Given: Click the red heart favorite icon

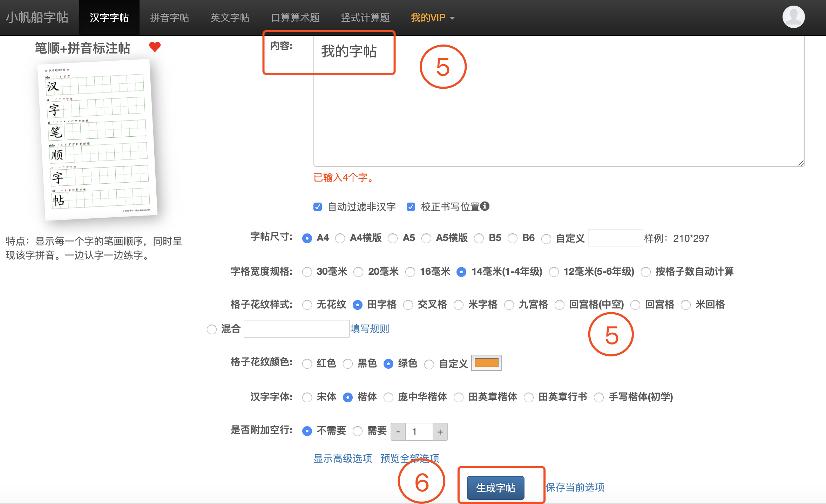Looking at the screenshot, I should tap(155, 47).
